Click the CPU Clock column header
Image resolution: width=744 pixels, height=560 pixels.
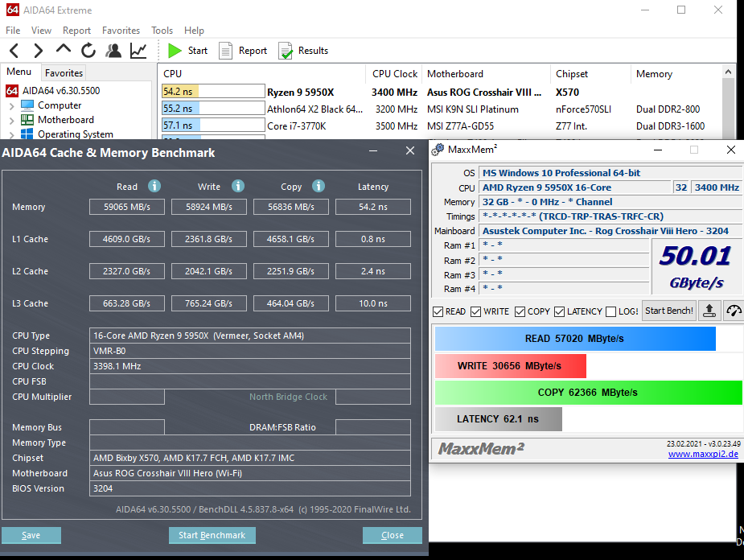coord(395,74)
